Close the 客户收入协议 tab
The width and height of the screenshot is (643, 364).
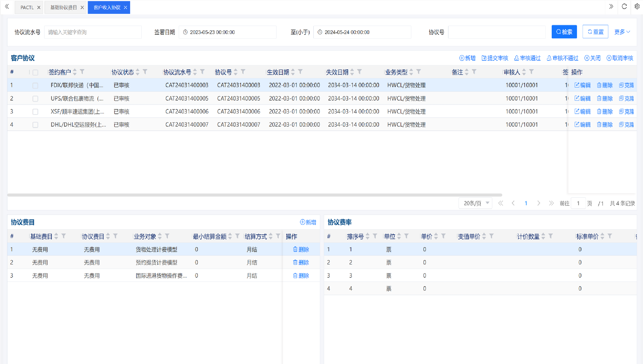(126, 7)
